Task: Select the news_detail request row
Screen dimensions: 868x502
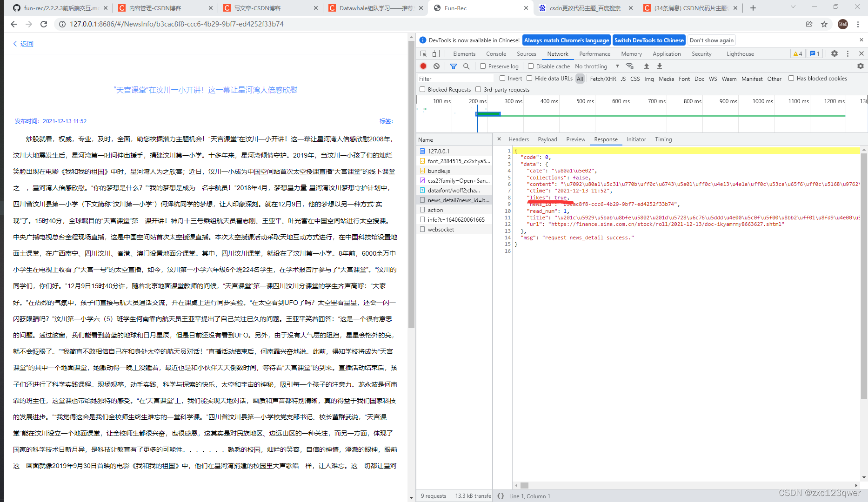Action: pyautogui.click(x=454, y=200)
